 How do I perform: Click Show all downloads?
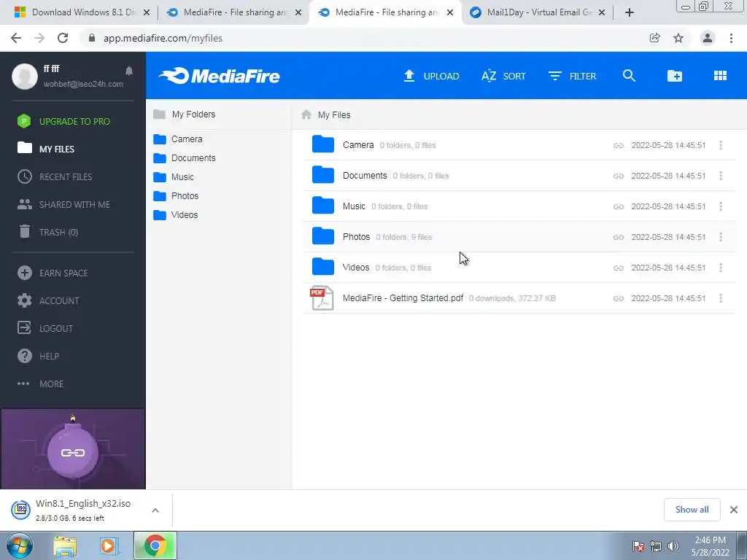[692, 510]
